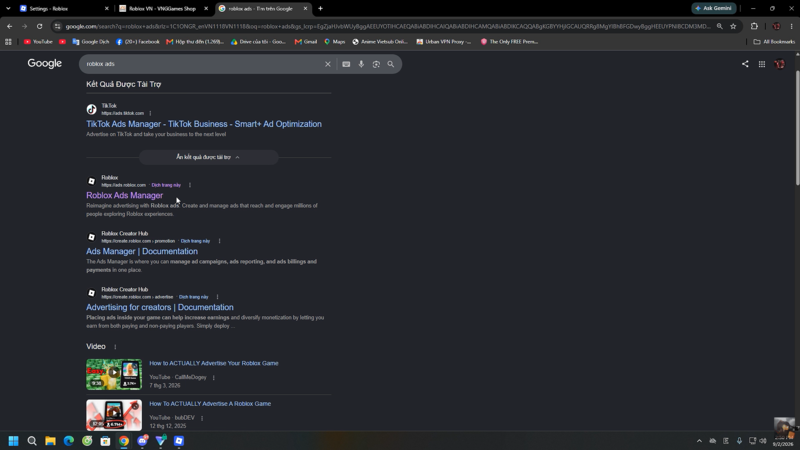The height and width of the screenshot is (450, 800).
Task: Open Ads Manager | Documentation result
Action: 142,252
